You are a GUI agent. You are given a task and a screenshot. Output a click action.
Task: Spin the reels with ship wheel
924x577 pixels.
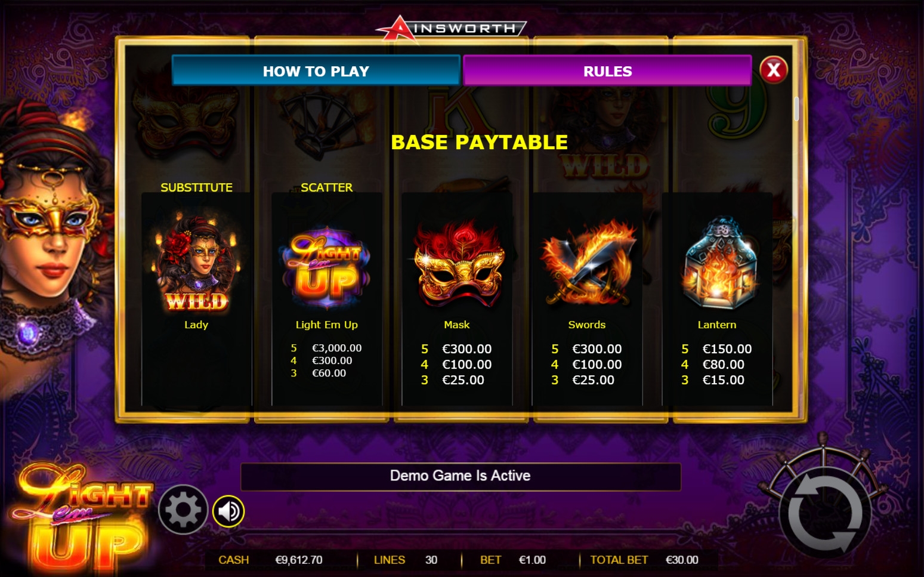coord(825,513)
